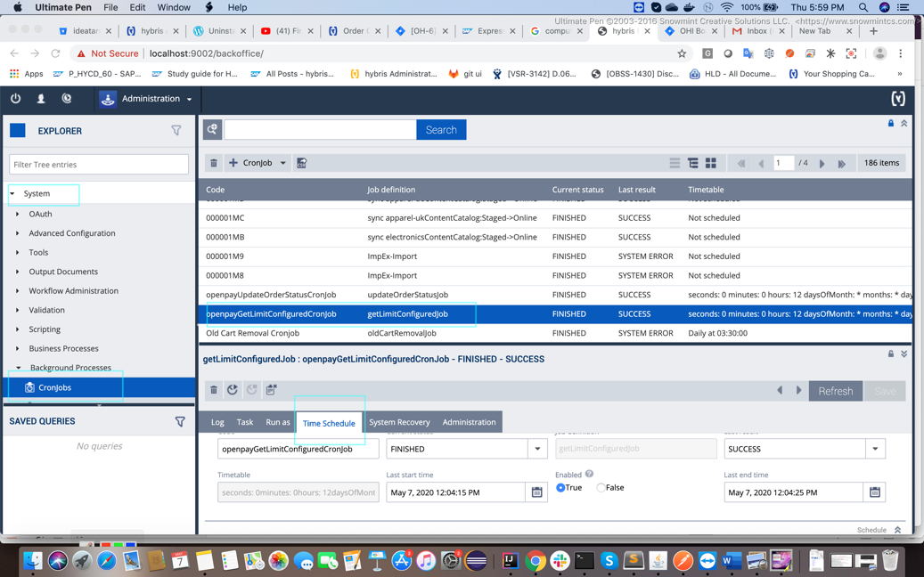Screen dimensions: 924x577
Task: Expand the Workflow Administration tree node
Action: coord(18,291)
